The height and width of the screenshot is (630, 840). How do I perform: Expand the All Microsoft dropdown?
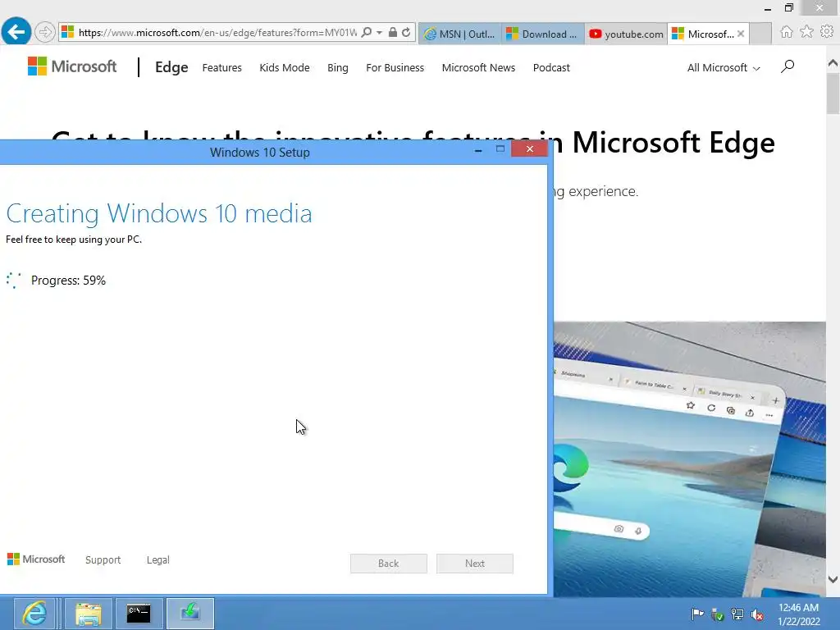click(x=724, y=68)
